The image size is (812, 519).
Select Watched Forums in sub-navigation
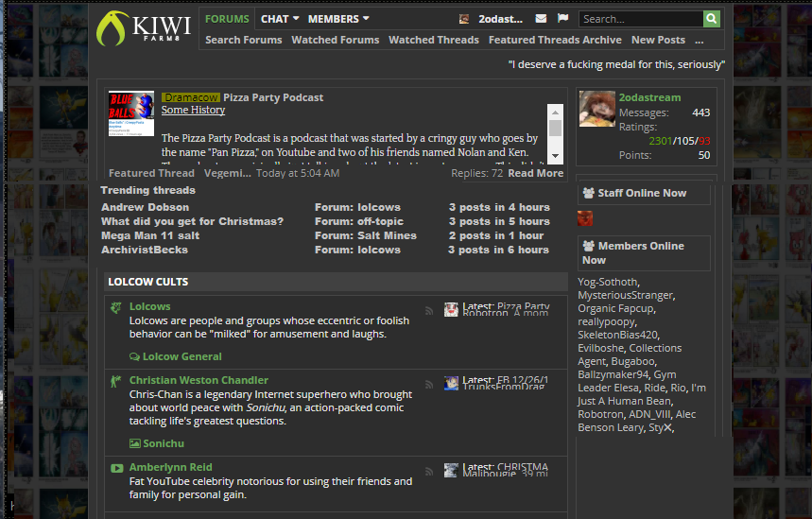[x=335, y=40]
